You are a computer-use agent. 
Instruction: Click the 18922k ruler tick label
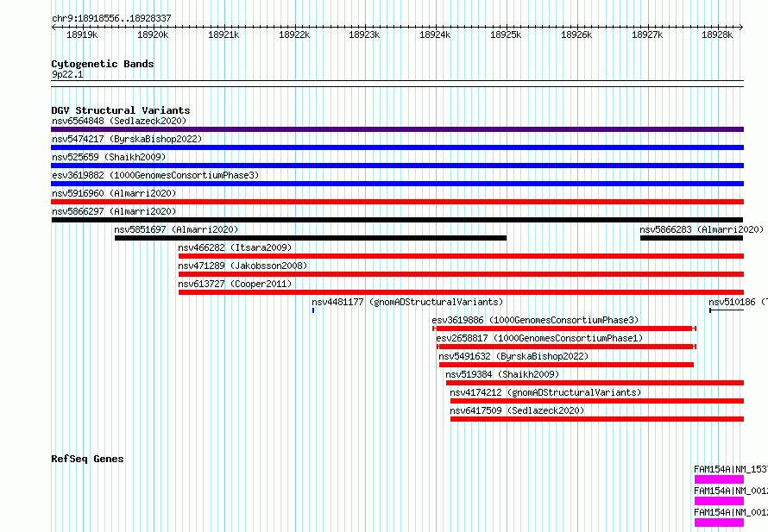294,34
